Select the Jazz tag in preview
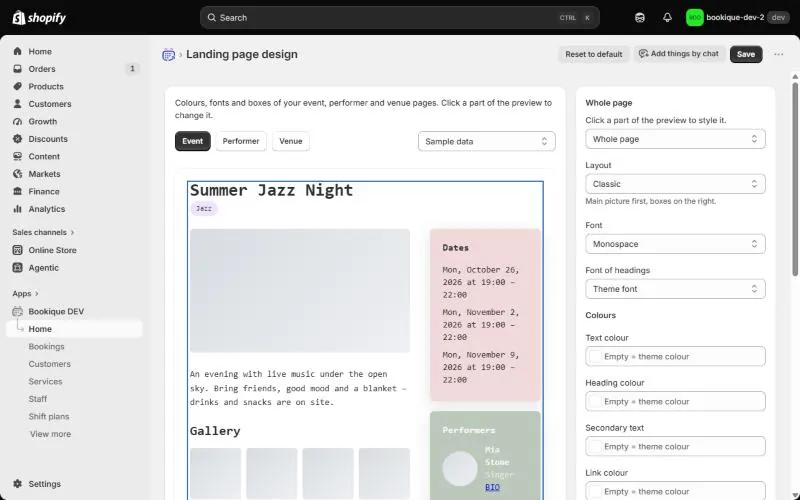The width and height of the screenshot is (800, 500). (x=204, y=209)
